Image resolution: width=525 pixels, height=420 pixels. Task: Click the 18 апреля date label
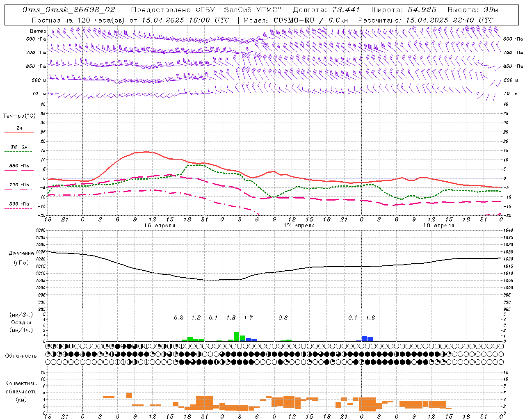[x=438, y=226]
